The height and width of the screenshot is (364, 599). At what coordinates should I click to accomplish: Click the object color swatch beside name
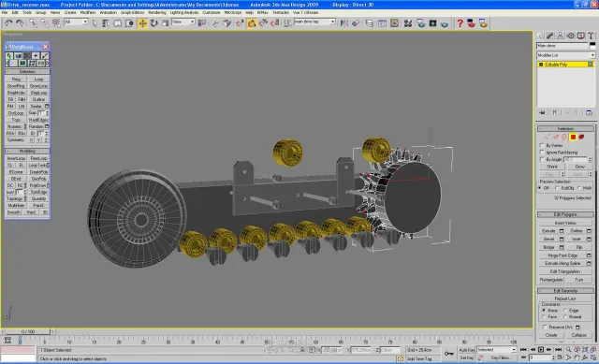click(x=592, y=46)
